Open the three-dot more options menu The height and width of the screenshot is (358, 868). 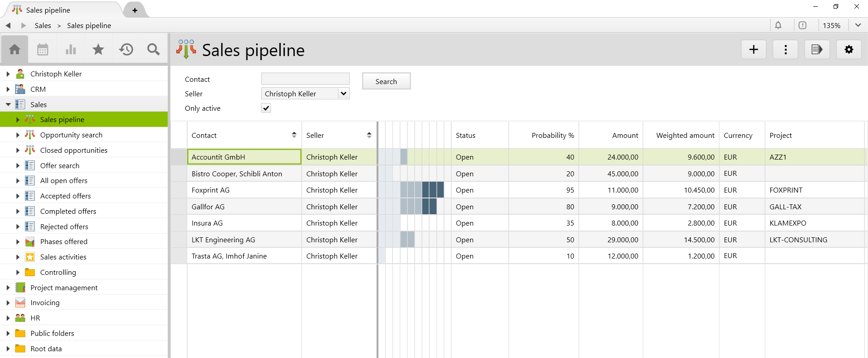click(x=785, y=50)
